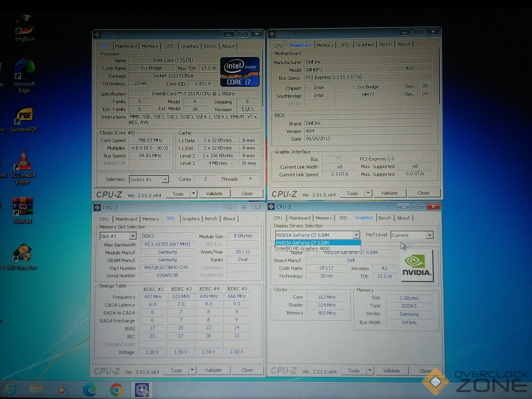Open Edge browser from the taskbar
Screen dimensions: 532x399
pyautogui.click(x=89, y=390)
